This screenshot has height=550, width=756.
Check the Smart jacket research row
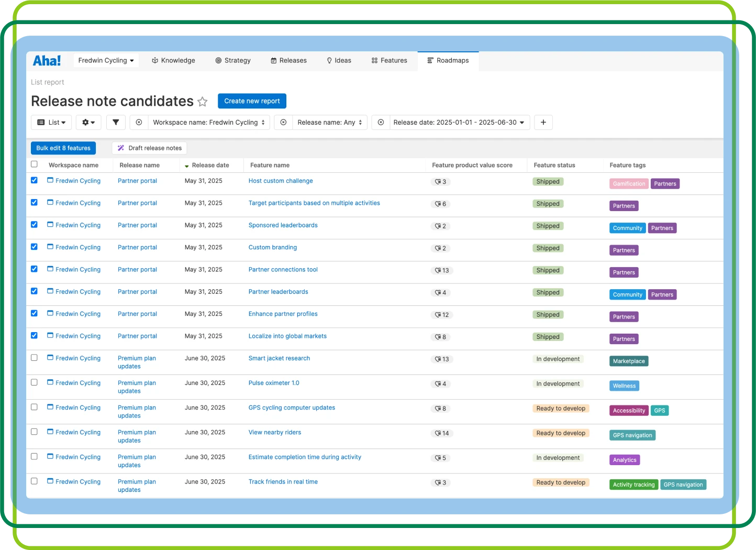34,358
